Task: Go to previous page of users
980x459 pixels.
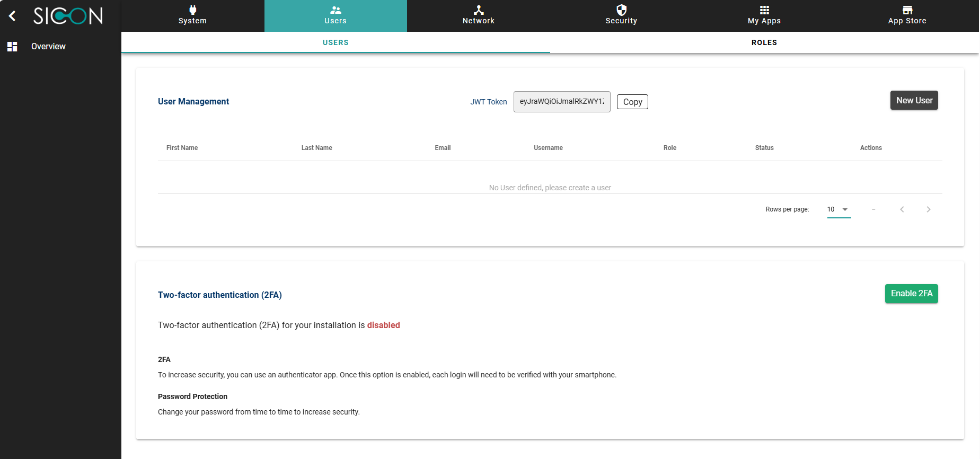Action: [902, 209]
